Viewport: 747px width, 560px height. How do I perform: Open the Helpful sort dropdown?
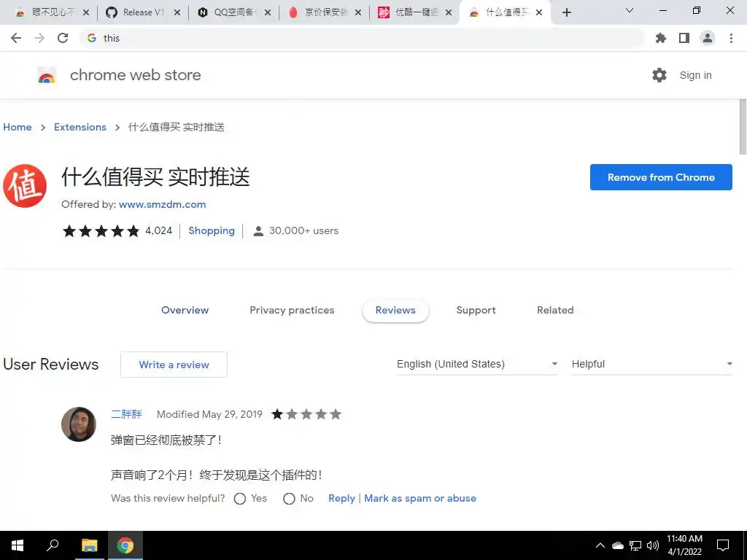[651, 365]
